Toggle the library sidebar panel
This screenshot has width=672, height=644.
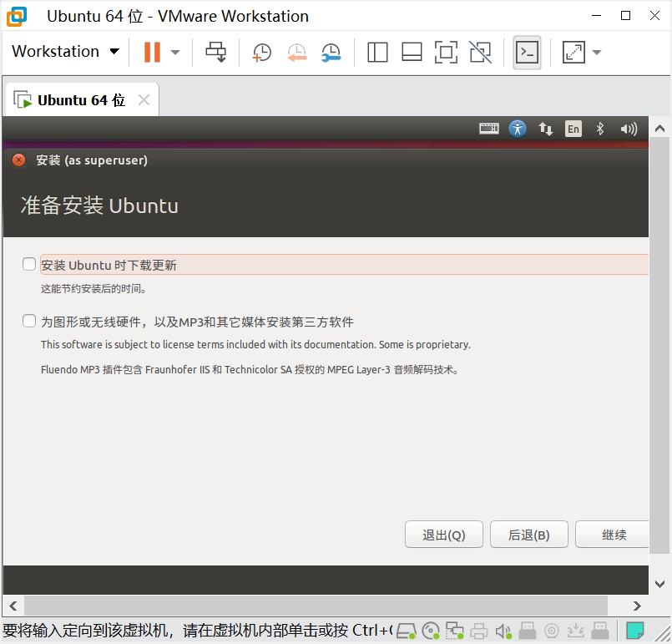(x=377, y=53)
